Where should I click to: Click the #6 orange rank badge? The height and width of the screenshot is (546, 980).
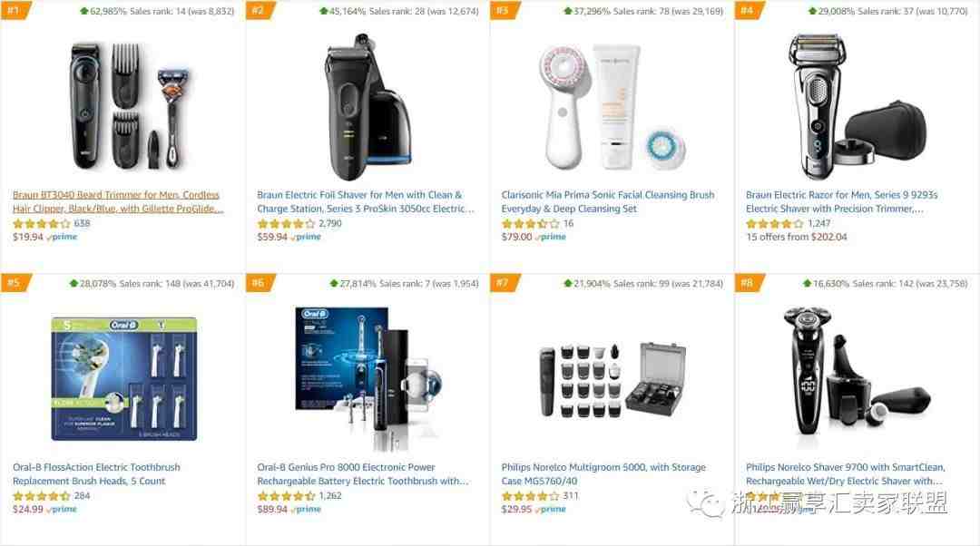(260, 283)
